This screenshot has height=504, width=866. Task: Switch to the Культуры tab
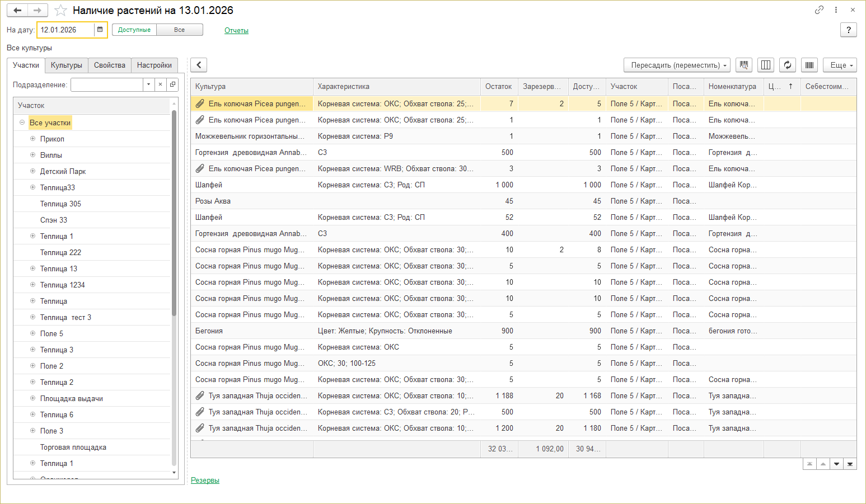[66, 65]
